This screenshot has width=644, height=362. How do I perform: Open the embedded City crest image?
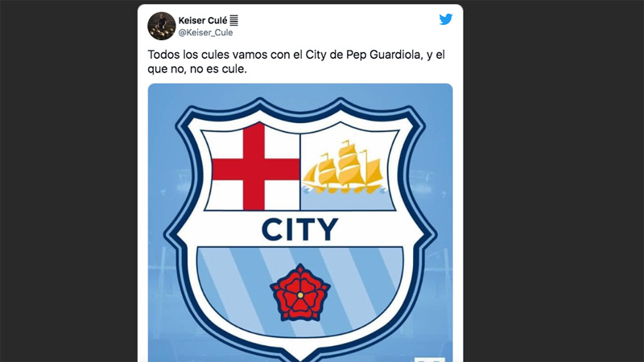[x=300, y=223]
